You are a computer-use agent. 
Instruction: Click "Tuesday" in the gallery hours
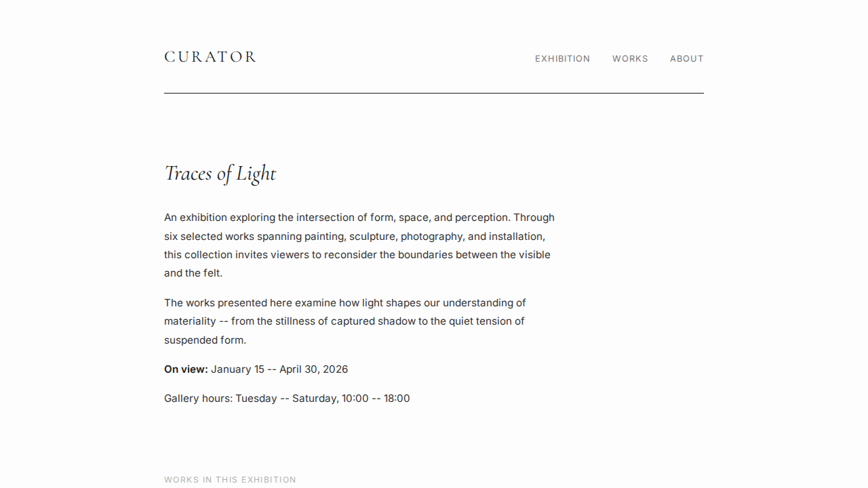pyautogui.click(x=256, y=399)
